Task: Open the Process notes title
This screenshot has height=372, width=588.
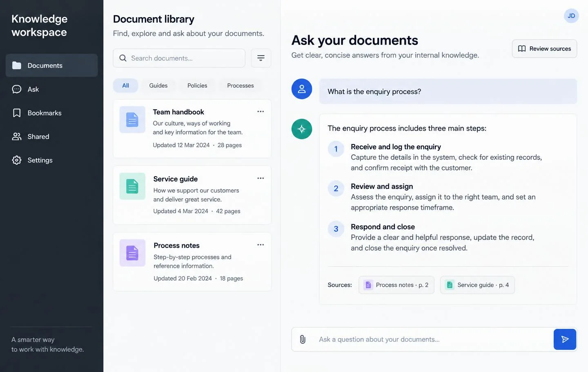Action: pyautogui.click(x=176, y=246)
